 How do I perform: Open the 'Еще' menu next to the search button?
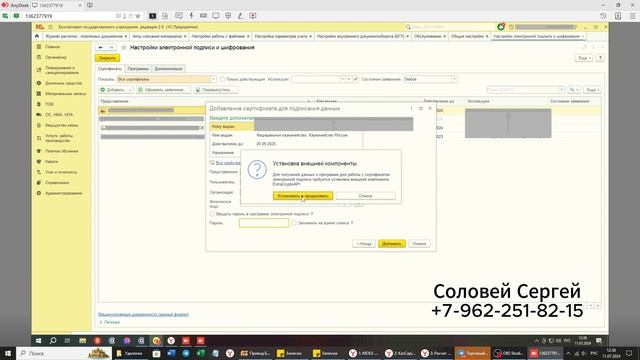tap(592, 90)
